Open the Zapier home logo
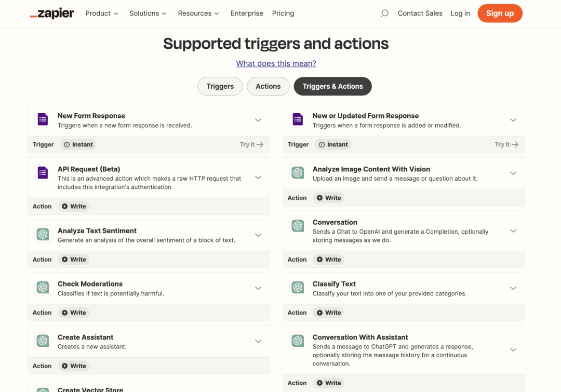 coord(52,13)
